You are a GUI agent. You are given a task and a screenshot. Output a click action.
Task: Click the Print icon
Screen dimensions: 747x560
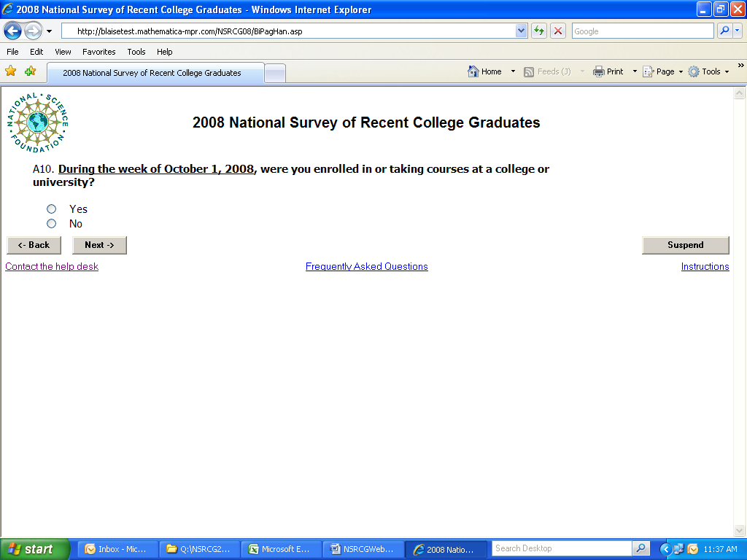pos(598,71)
